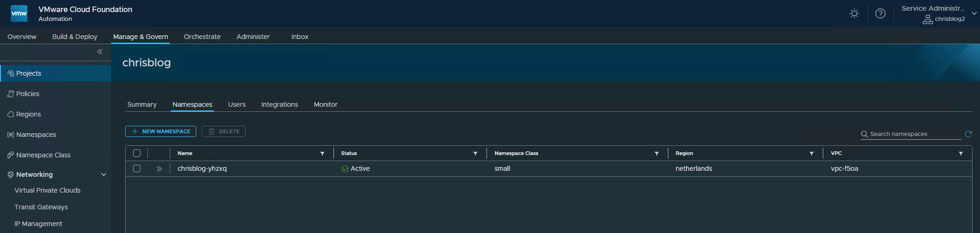Open the Users tab

tap(237, 104)
